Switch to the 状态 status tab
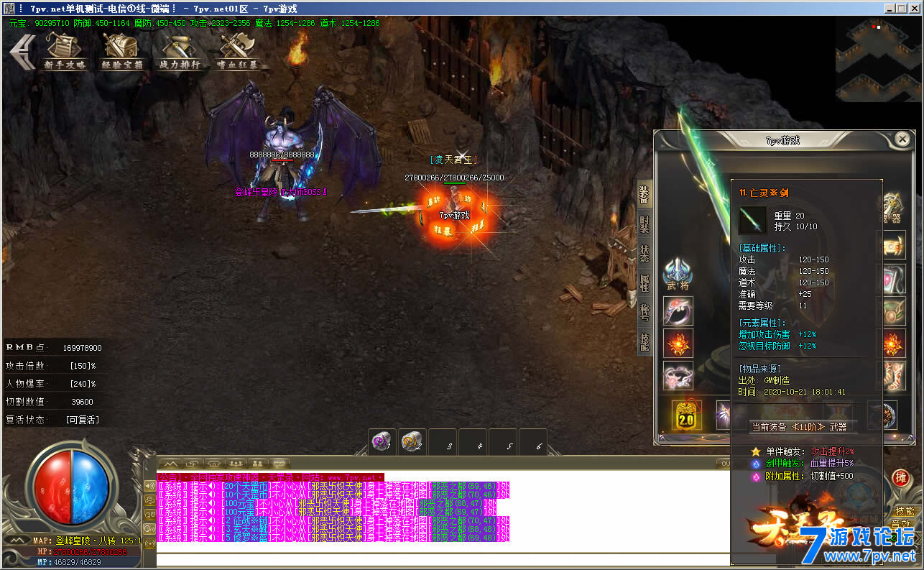 coord(645,253)
